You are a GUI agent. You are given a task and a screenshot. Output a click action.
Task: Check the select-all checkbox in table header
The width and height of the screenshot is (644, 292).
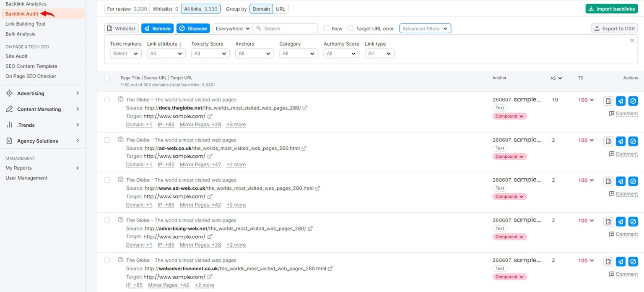pos(107,78)
